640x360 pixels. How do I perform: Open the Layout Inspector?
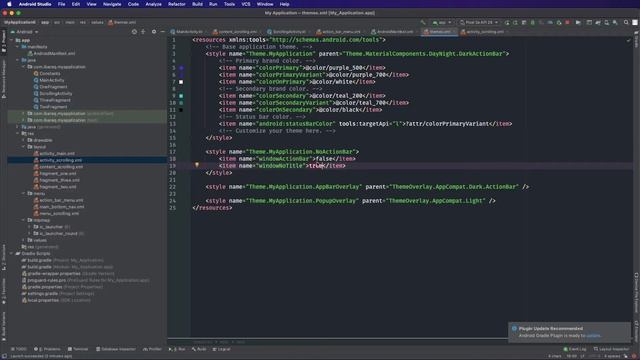(x=611, y=349)
